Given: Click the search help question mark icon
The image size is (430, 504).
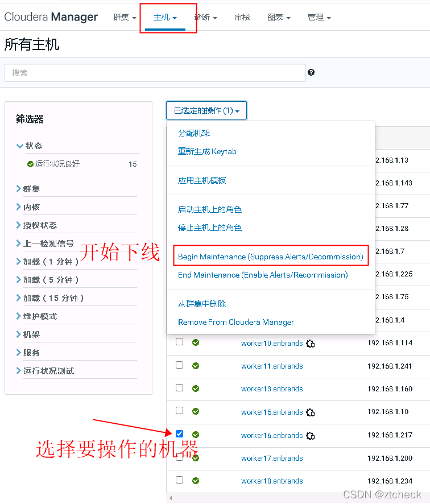Looking at the screenshot, I should click(311, 72).
